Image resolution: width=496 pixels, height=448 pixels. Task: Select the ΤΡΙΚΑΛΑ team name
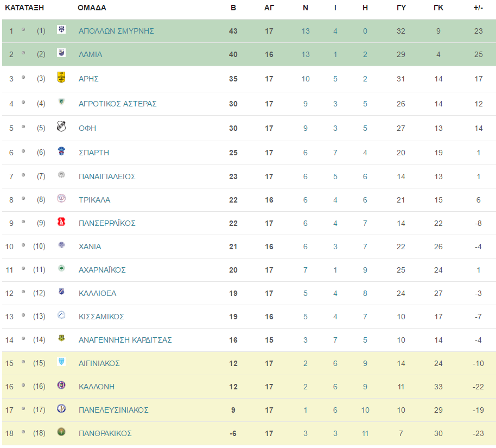[94, 200]
